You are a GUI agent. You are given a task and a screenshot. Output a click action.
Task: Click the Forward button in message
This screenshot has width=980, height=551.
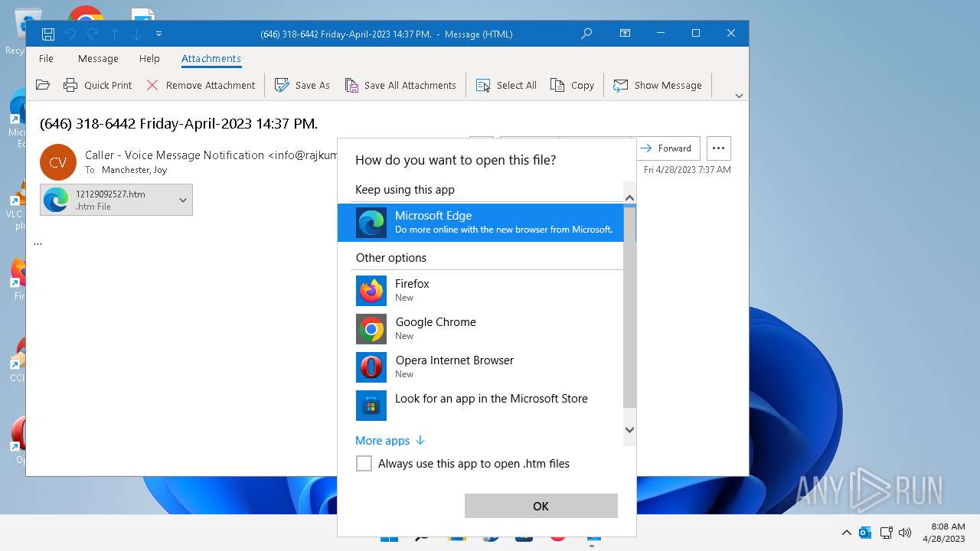tap(668, 148)
